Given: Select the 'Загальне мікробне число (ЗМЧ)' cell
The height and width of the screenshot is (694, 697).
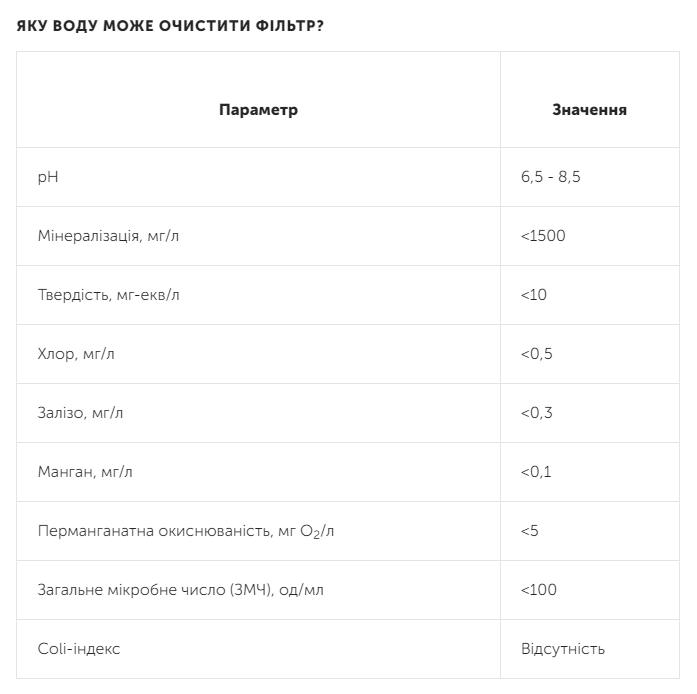Looking at the screenshot, I should (x=180, y=590).
